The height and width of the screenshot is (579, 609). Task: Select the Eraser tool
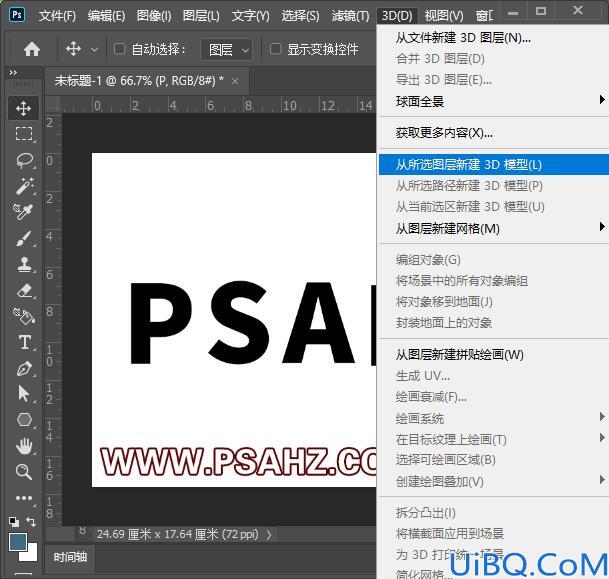click(24, 290)
